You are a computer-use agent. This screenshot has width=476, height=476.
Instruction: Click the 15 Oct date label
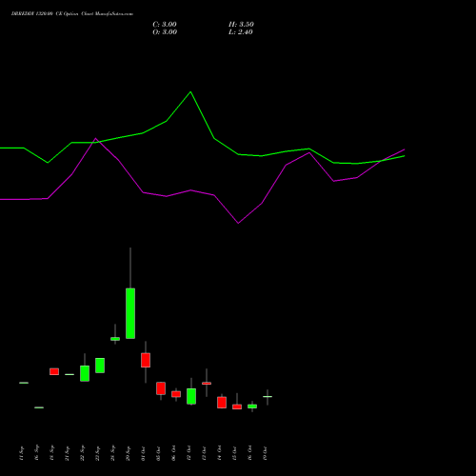235,453
